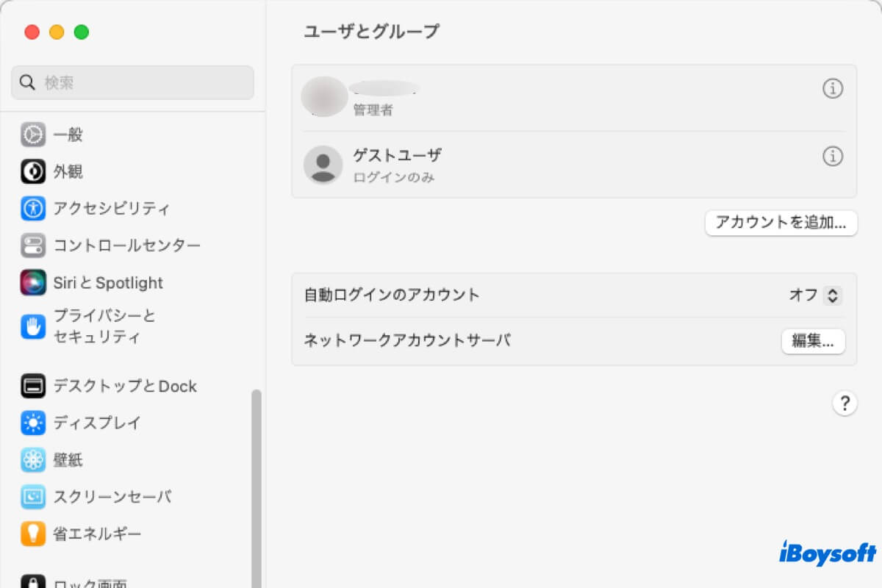Open the help with the question mark button

pyautogui.click(x=845, y=403)
